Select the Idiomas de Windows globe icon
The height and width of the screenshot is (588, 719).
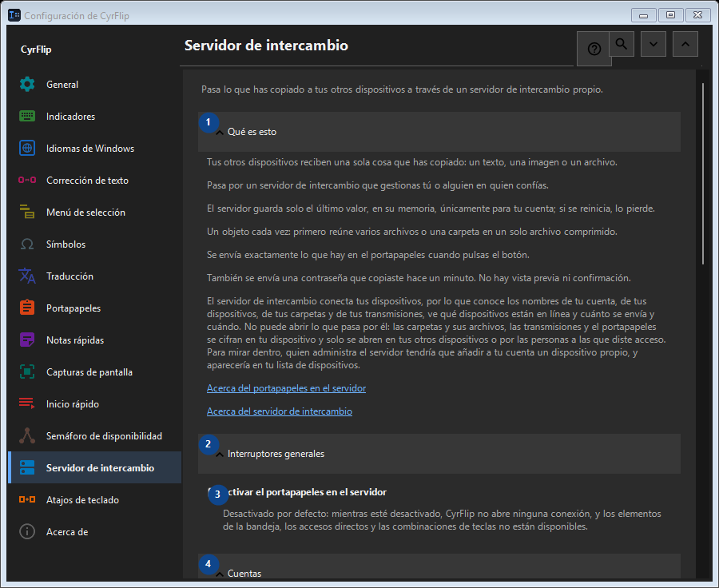pos(27,148)
